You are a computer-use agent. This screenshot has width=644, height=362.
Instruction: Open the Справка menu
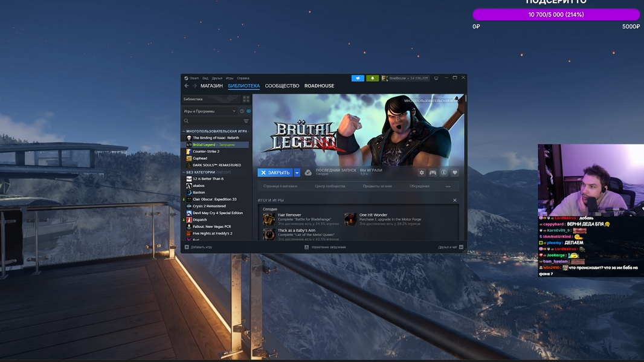243,78
